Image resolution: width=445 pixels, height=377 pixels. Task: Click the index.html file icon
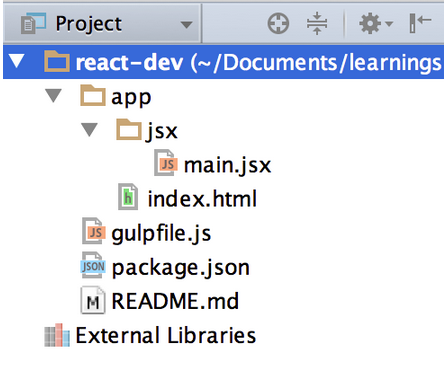click(x=128, y=197)
